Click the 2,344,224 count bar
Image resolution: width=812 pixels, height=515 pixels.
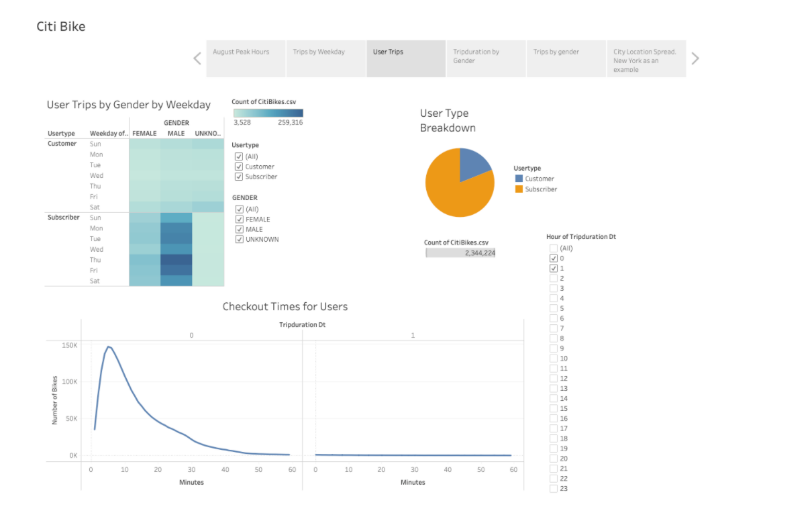[x=460, y=252]
